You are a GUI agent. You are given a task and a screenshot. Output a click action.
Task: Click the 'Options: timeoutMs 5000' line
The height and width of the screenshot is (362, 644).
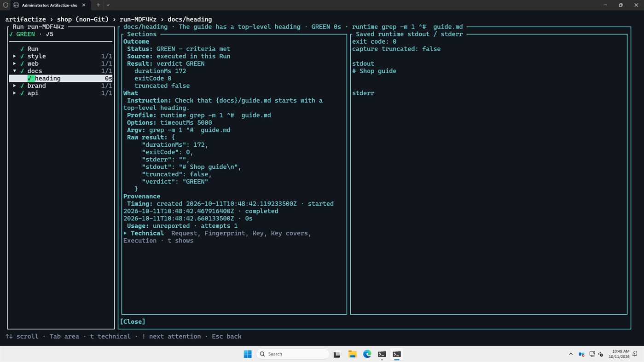169,122
